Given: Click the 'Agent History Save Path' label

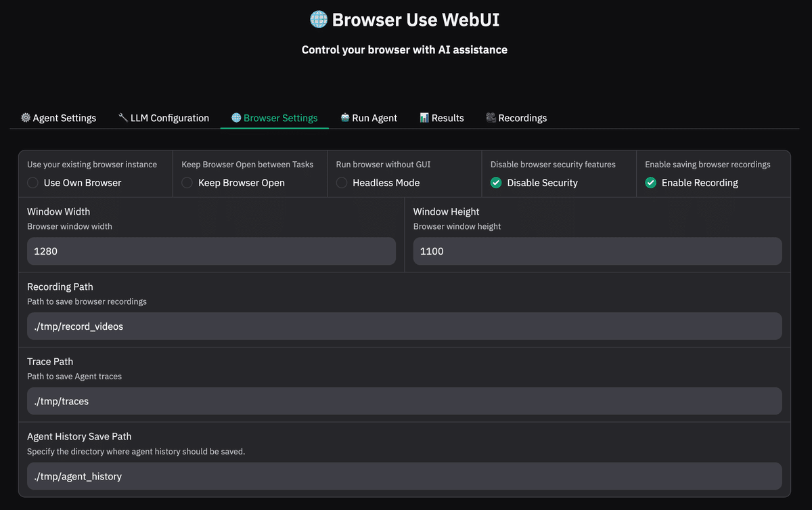Looking at the screenshot, I should [x=79, y=436].
